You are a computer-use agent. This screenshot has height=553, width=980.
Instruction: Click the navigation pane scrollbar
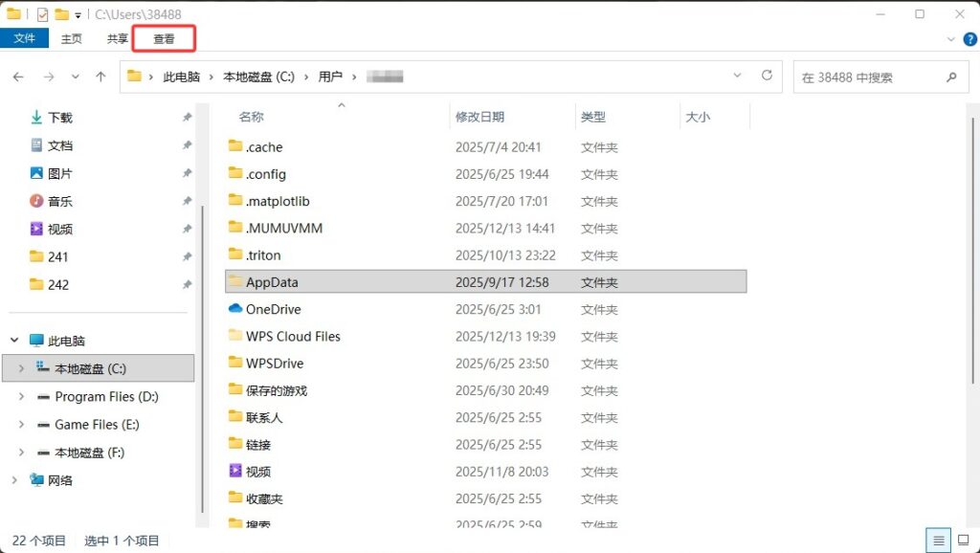pyautogui.click(x=202, y=360)
